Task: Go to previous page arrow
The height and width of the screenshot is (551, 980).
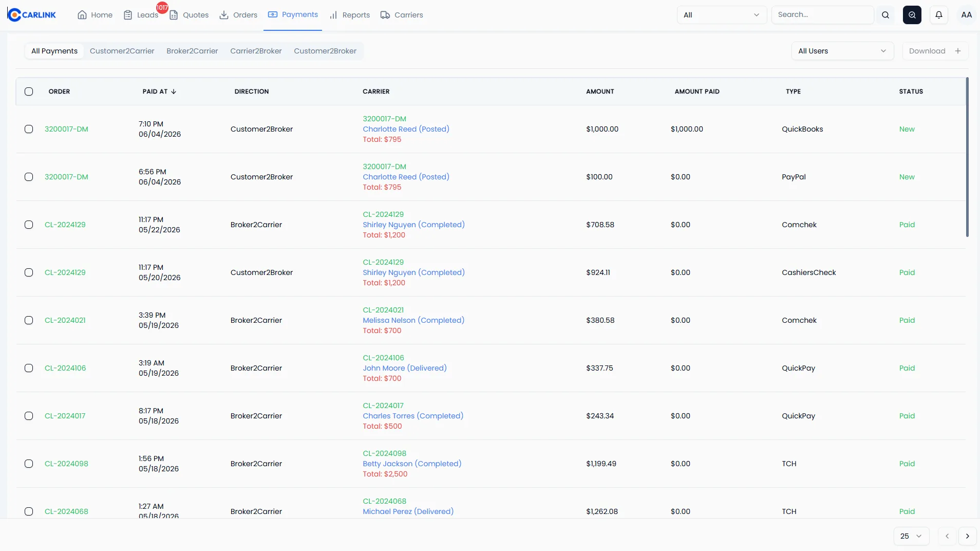Action: click(947, 536)
